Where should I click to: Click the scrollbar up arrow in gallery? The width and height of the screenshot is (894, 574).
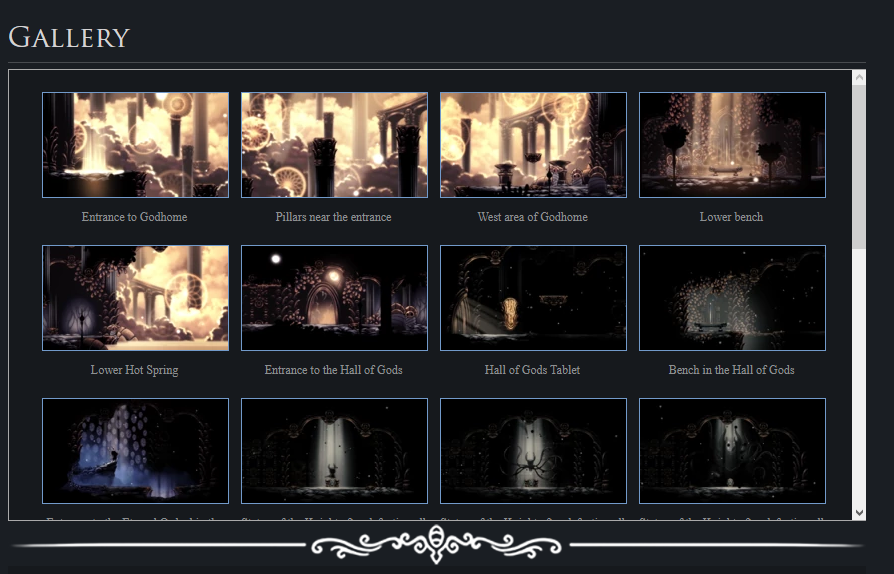pyautogui.click(x=859, y=77)
